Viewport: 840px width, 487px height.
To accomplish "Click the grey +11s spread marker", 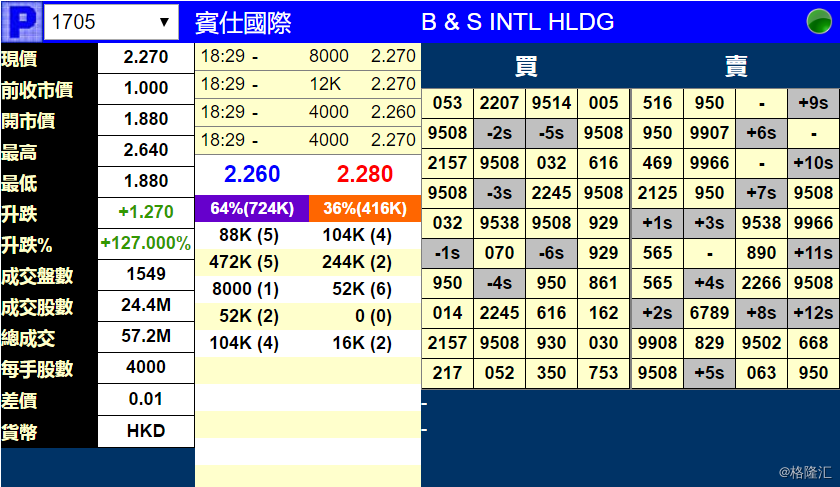I will click(x=813, y=253).
